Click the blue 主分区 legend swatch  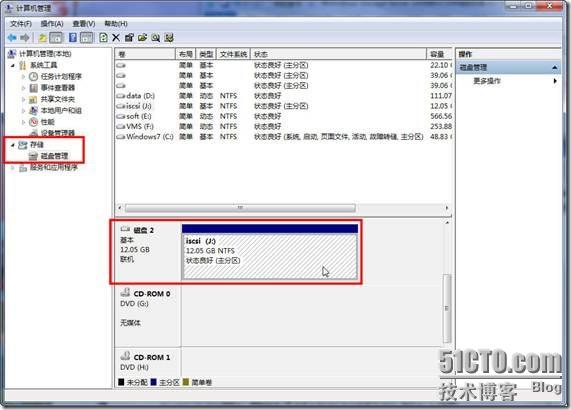[x=153, y=382]
